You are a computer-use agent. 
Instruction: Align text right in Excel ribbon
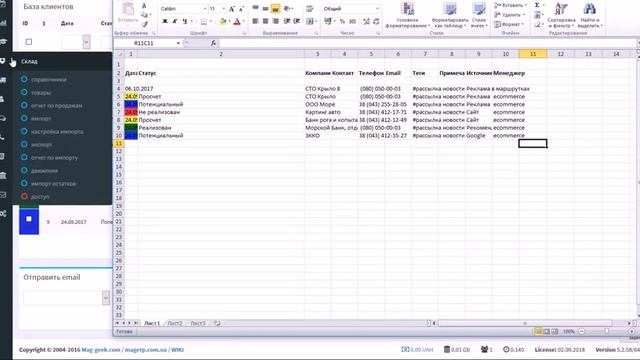click(x=276, y=21)
